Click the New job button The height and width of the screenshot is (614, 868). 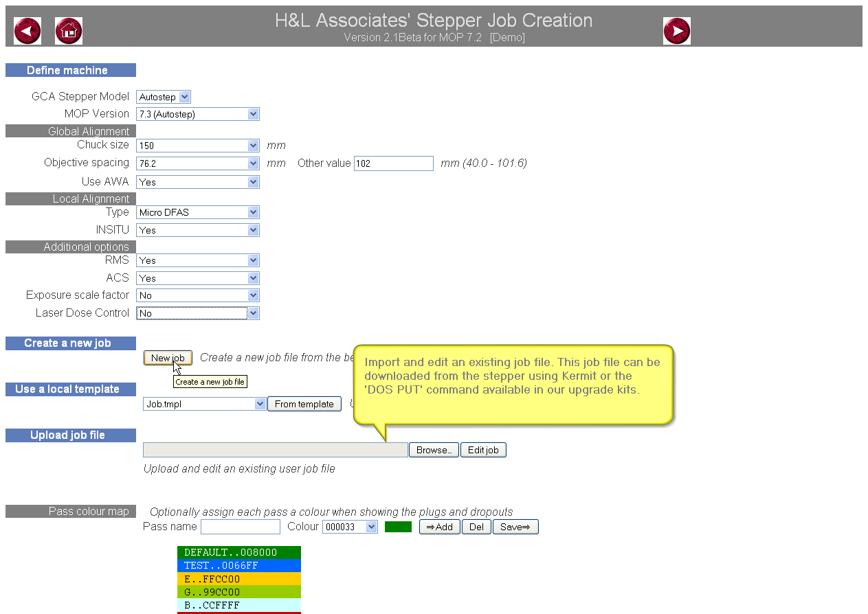point(168,358)
